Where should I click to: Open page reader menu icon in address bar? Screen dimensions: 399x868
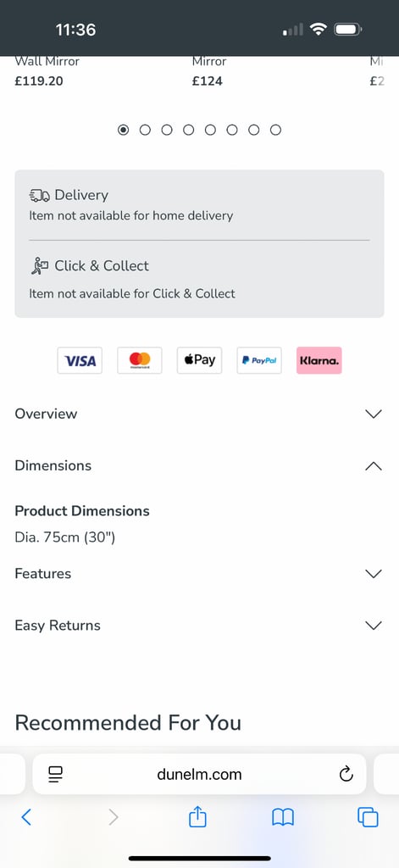[x=56, y=774]
